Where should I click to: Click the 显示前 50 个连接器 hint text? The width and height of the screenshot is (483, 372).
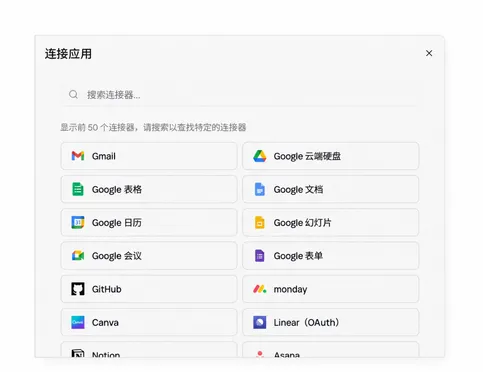tap(153, 127)
